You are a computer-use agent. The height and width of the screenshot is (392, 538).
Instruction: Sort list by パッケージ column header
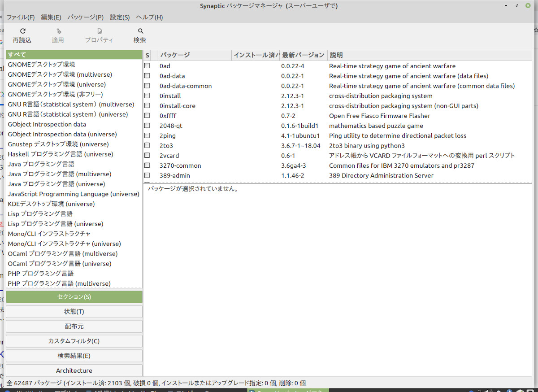(195, 55)
